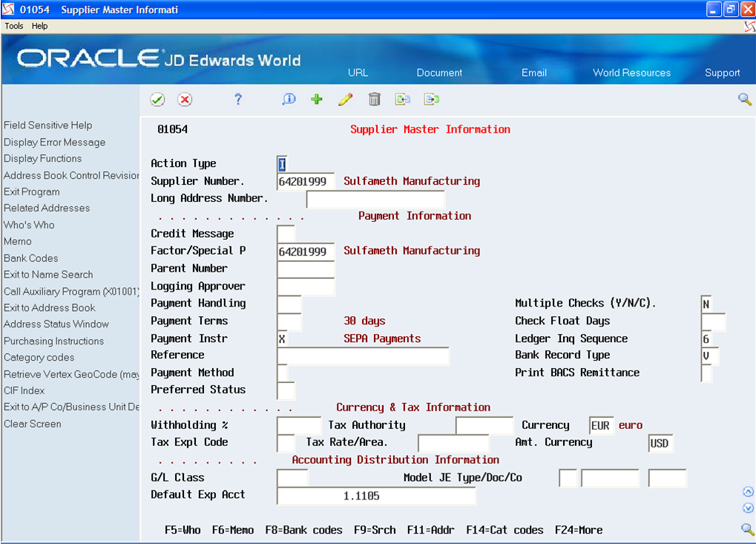Open the Support header link
Screen dimensions: 756x544
[x=723, y=73]
